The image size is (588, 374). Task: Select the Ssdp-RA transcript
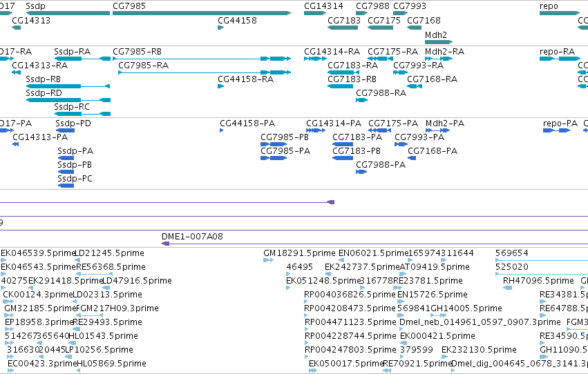[82, 59]
